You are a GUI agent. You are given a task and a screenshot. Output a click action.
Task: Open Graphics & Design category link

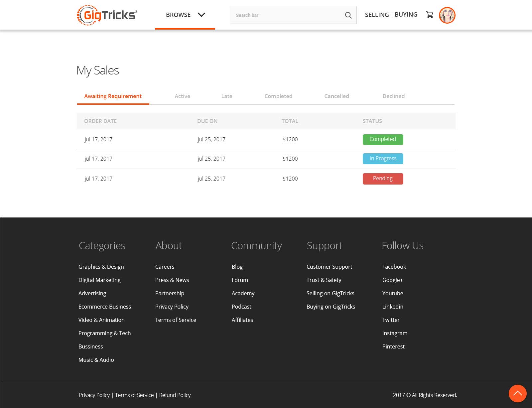pyautogui.click(x=101, y=267)
